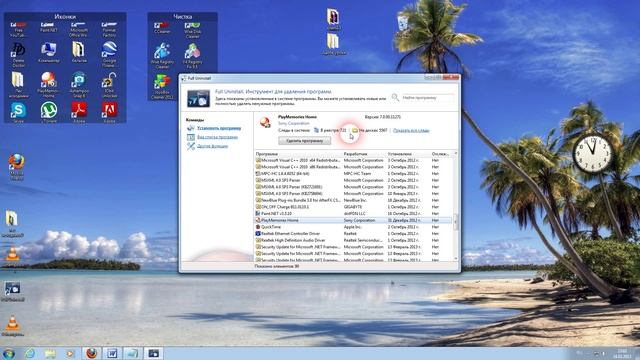Open Internet Explorer from the taskbar
This screenshot has height=360, width=640.
point(30,353)
